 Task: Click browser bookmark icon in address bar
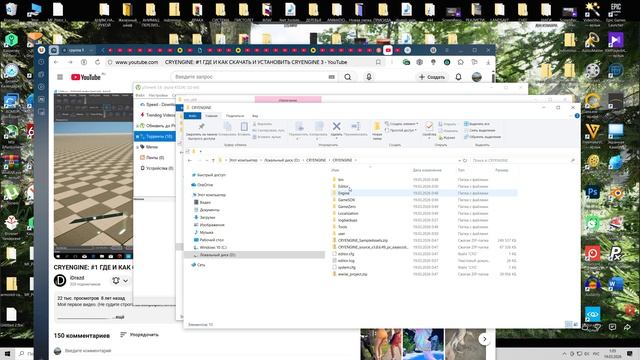tap(378, 62)
